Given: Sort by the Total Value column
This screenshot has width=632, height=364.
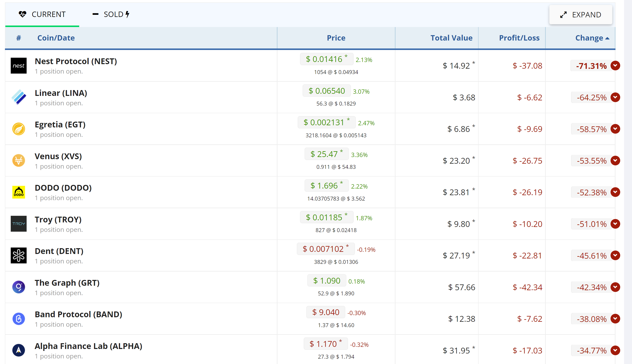Looking at the screenshot, I should point(452,38).
